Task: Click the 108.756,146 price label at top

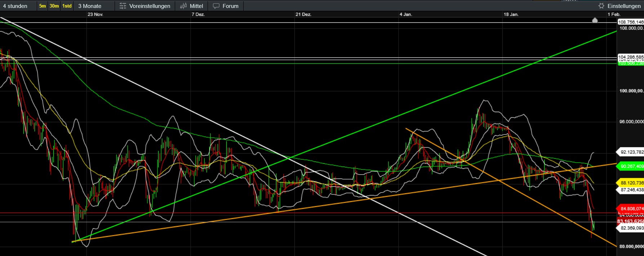Action: click(631, 22)
